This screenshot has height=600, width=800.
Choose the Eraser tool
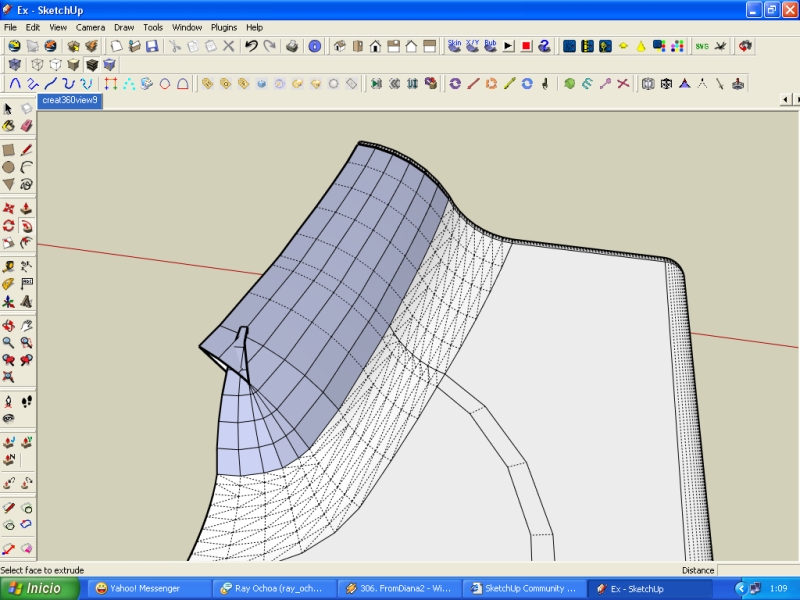[26, 126]
